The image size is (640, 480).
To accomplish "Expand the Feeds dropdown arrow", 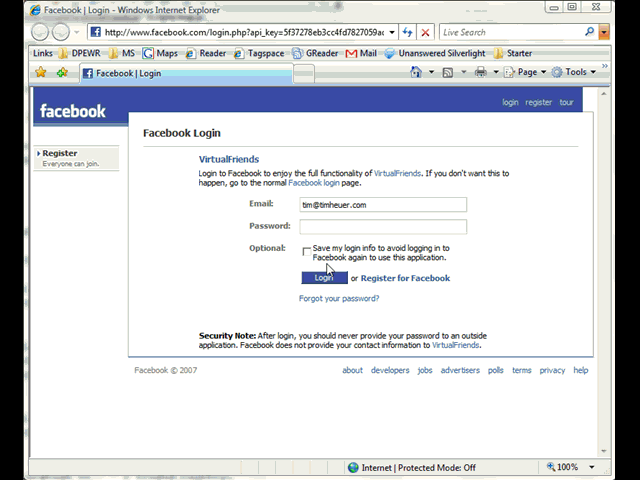I will pyautogui.click(x=464, y=72).
